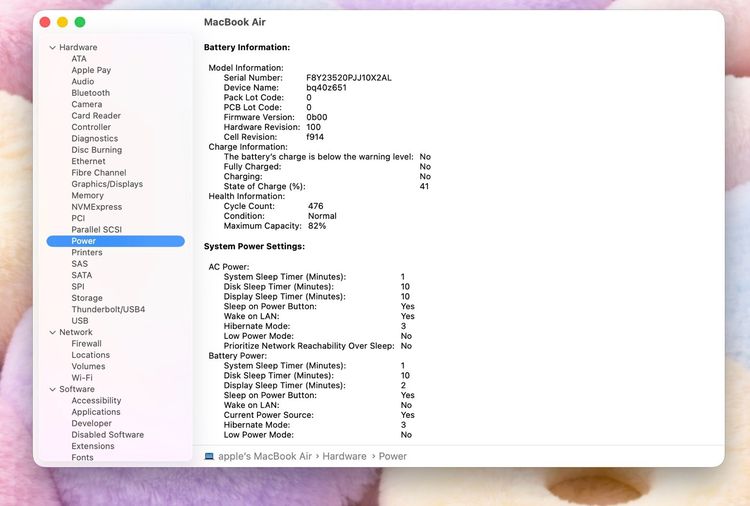Collapse the Hardware section chevron
Viewport: 750px width, 506px height.
point(53,47)
